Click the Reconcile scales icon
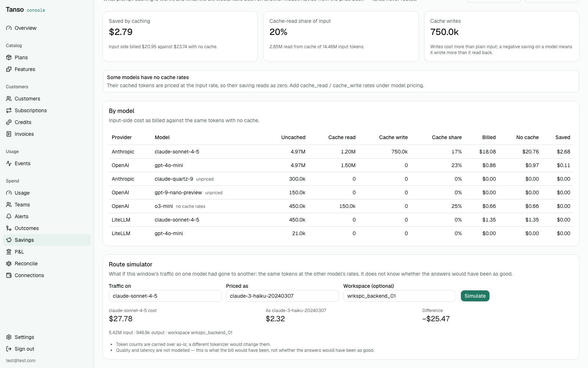 tap(9, 263)
